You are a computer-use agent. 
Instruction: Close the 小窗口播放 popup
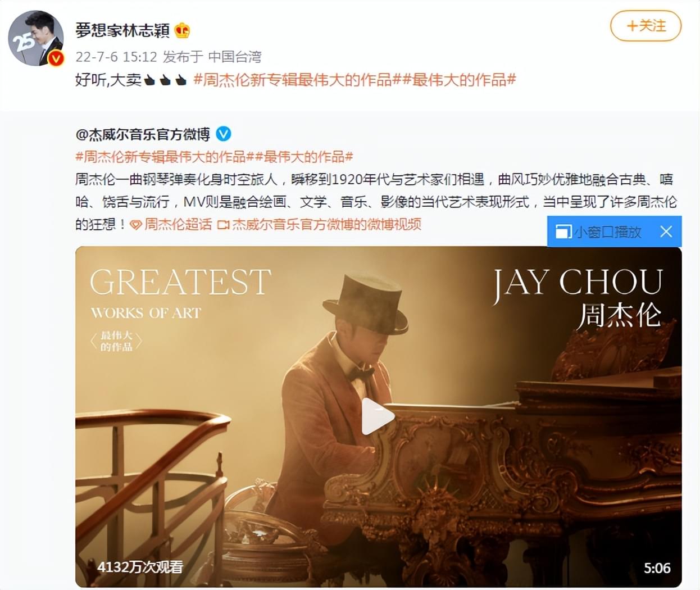tap(666, 232)
